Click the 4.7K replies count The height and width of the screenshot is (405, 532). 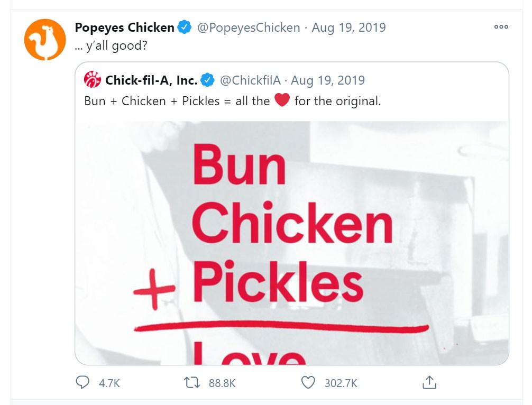point(109,383)
